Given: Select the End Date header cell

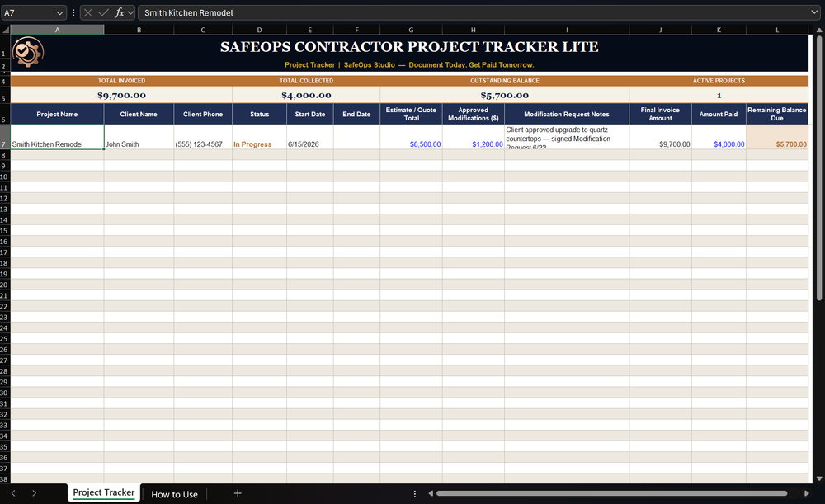Looking at the screenshot, I should tap(356, 114).
